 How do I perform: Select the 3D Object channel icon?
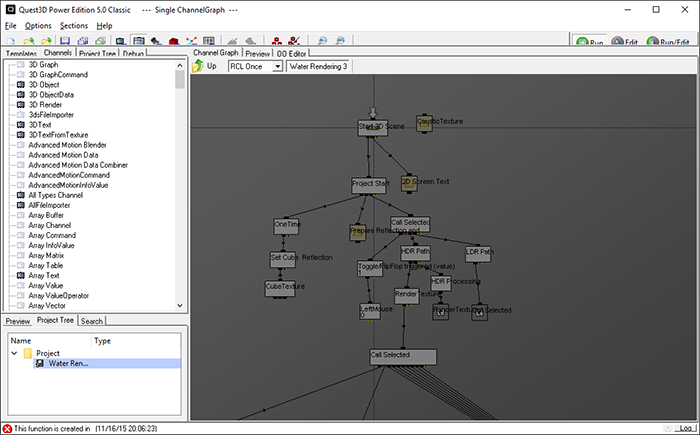coord(20,85)
